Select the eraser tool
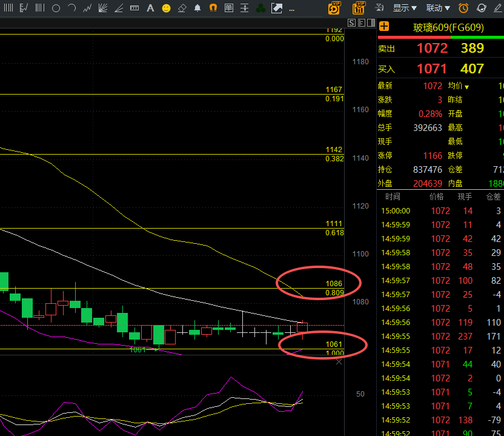This screenshot has height=436, width=504. pos(182,8)
